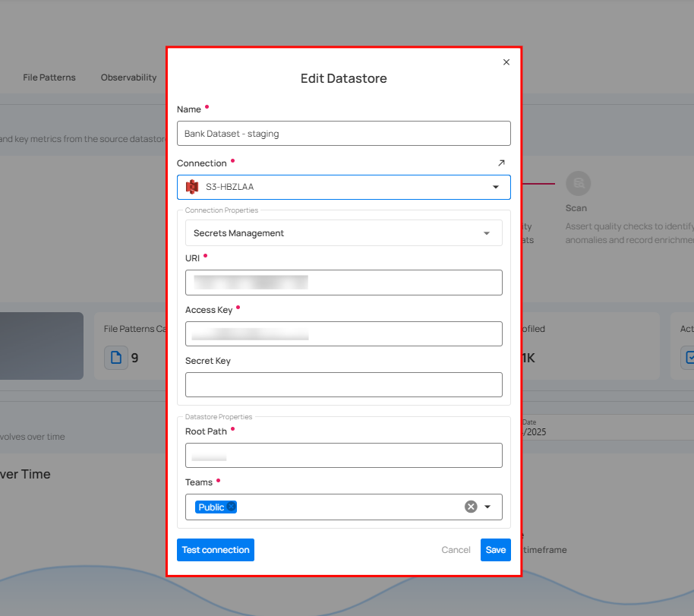Close the Edit Datastore dialog
The height and width of the screenshot is (616, 694).
(506, 62)
